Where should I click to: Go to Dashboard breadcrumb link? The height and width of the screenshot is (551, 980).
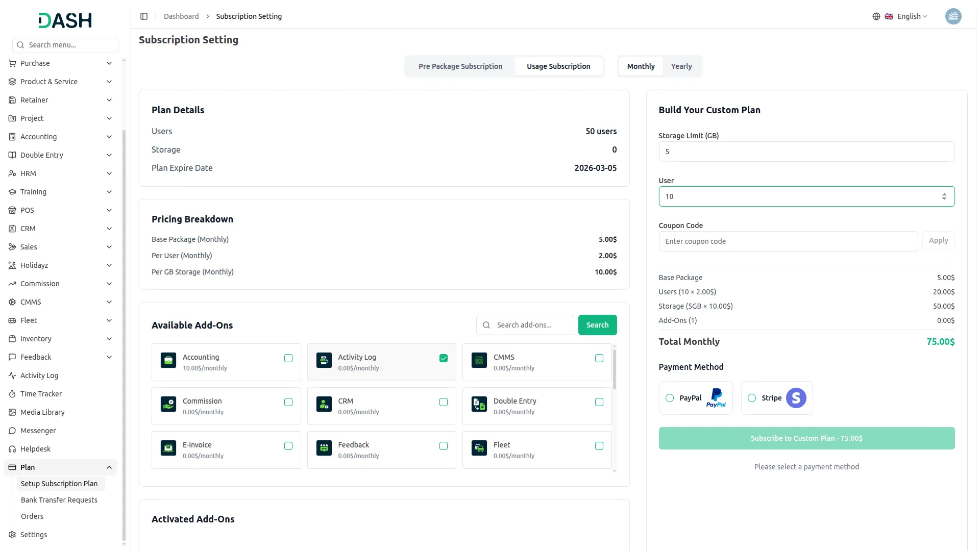click(181, 16)
